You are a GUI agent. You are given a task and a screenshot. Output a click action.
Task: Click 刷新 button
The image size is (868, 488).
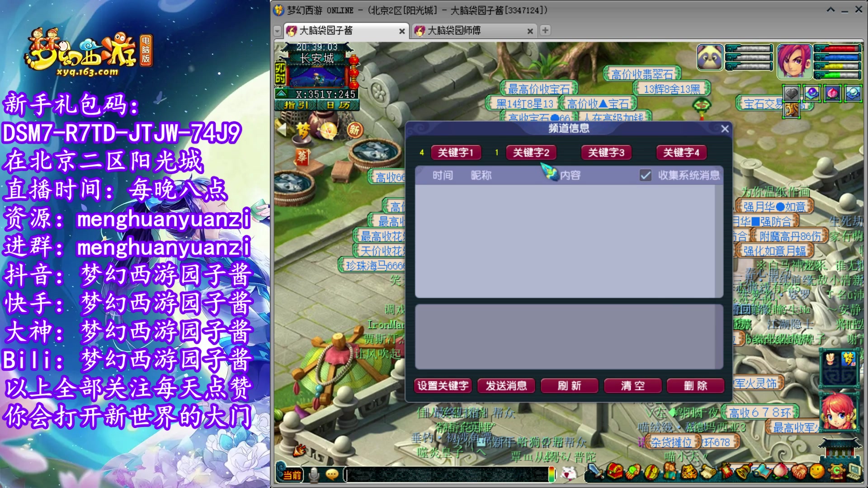click(x=570, y=386)
